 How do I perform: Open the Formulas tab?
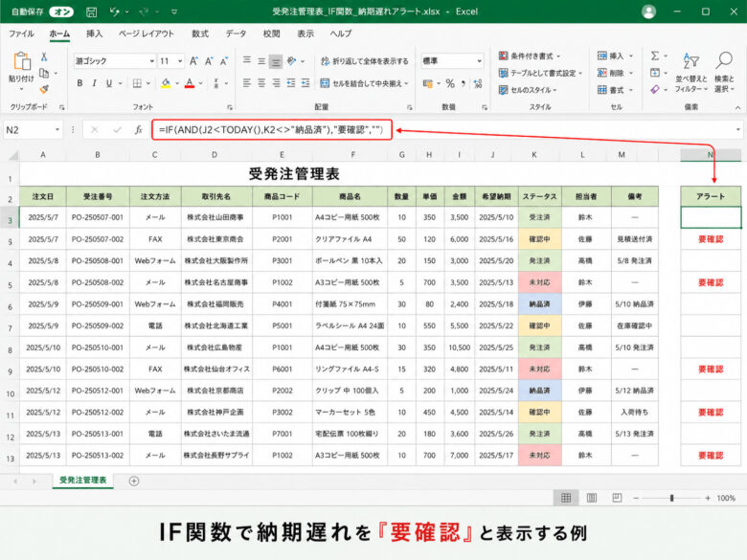coord(200,34)
